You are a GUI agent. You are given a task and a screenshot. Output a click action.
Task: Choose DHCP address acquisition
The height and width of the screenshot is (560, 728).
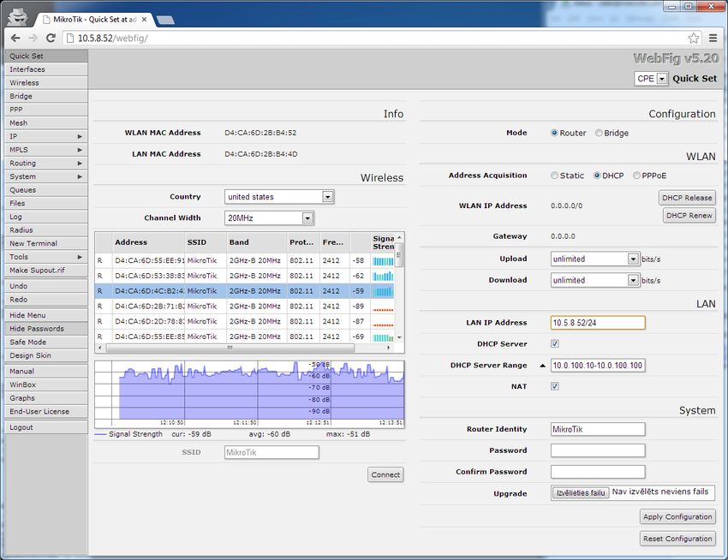[x=597, y=176]
